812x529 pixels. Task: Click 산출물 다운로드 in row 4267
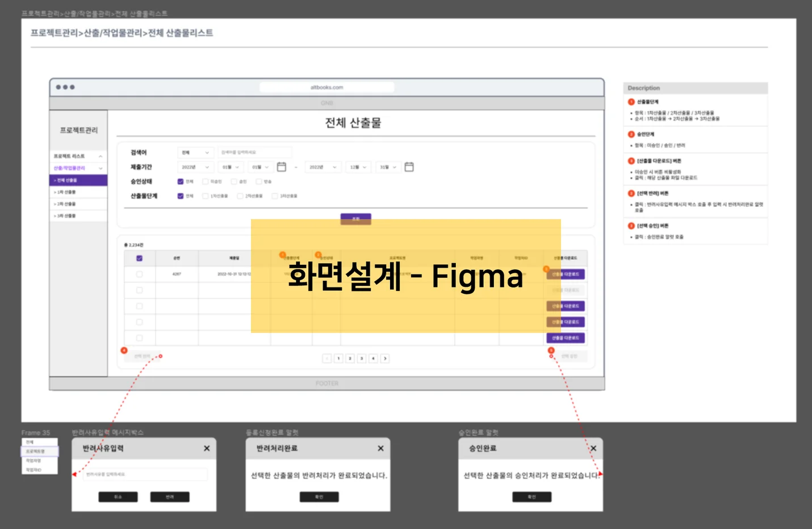pos(565,274)
